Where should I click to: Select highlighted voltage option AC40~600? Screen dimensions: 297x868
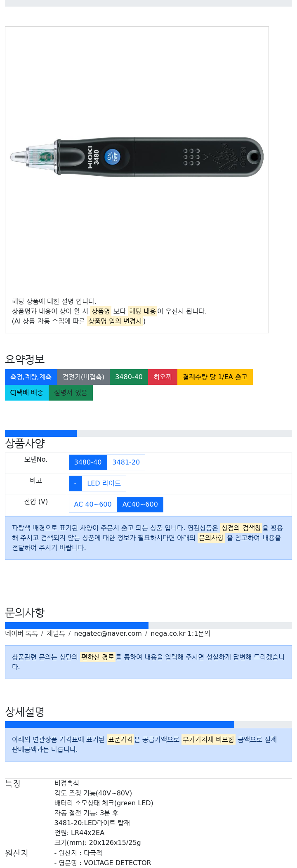pos(140,505)
